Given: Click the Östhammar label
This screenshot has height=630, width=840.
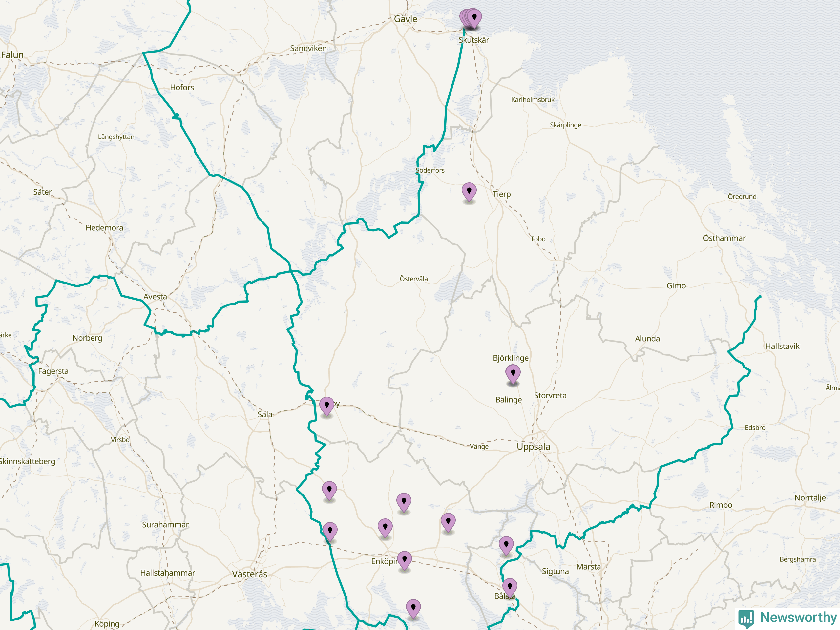Looking at the screenshot, I should coord(724,238).
